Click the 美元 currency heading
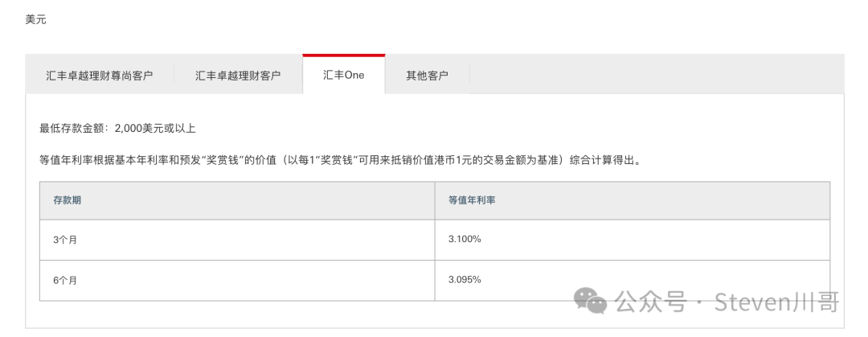868x337 pixels. point(36,19)
